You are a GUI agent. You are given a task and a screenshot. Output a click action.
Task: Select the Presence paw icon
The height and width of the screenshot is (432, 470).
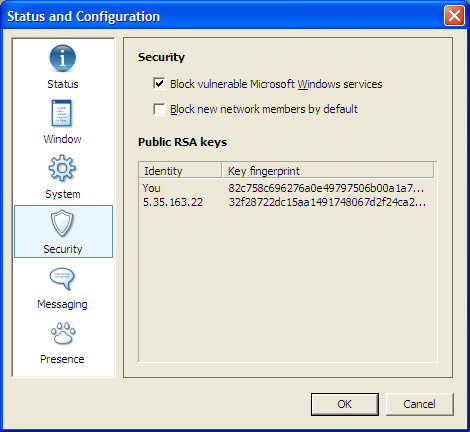point(63,333)
